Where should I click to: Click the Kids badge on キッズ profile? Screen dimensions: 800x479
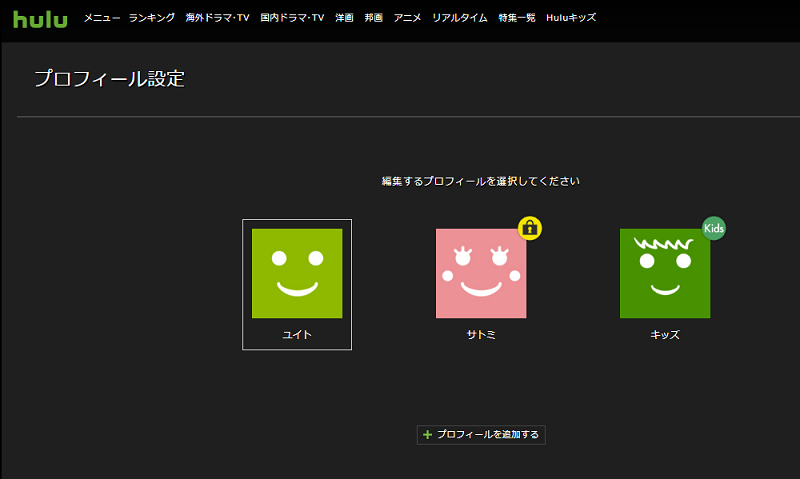pos(714,228)
